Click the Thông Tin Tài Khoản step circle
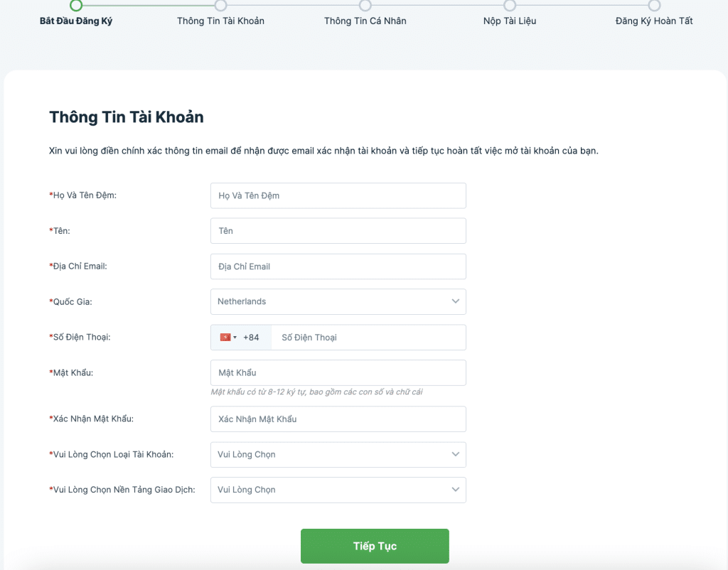 point(220,6)
